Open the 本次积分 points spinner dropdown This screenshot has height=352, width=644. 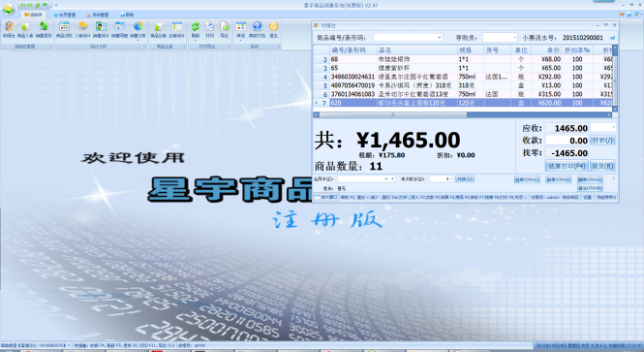(x=451, y=178)
